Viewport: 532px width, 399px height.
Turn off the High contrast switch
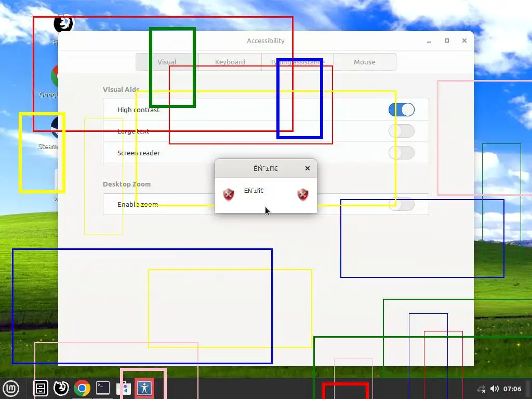tap(402, 110)
